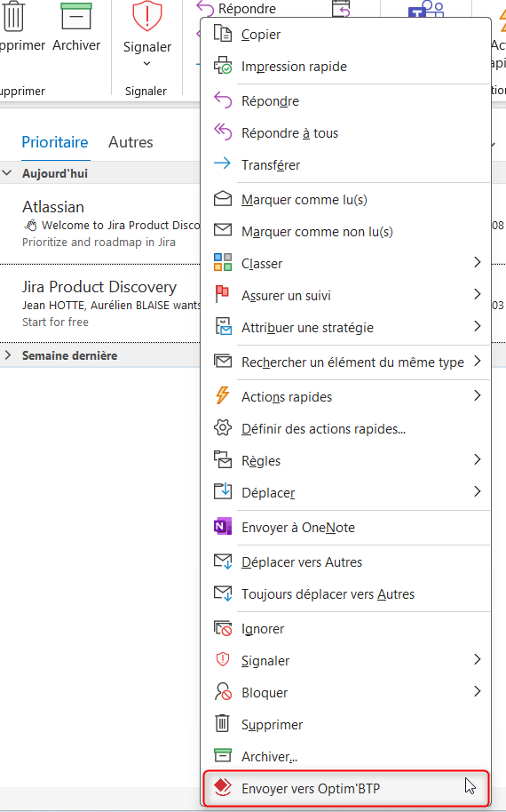The image size is (506, 812).
Task: Select Copier from context menu
Action: tap(345, 34)
